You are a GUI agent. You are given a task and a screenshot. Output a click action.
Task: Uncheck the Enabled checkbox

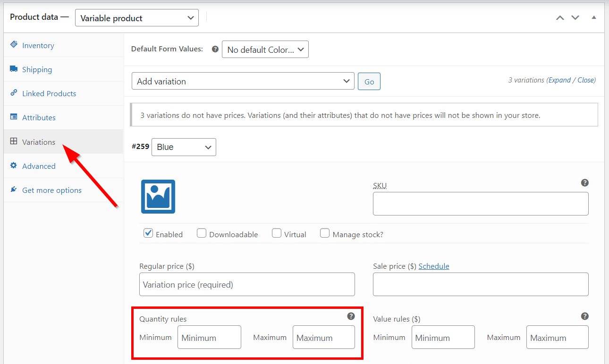(x=148, y=233)
